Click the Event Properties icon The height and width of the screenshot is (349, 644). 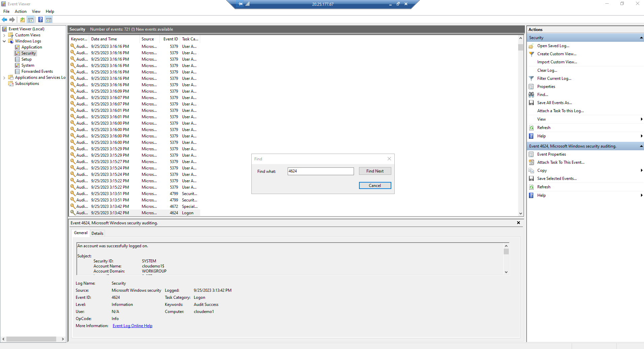pyautogui.click(x=531, y=154)
